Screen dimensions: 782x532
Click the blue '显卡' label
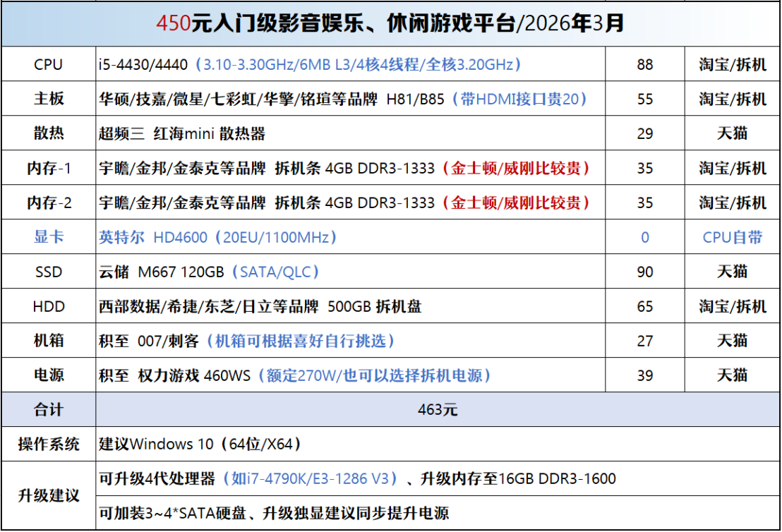point(49,237)
